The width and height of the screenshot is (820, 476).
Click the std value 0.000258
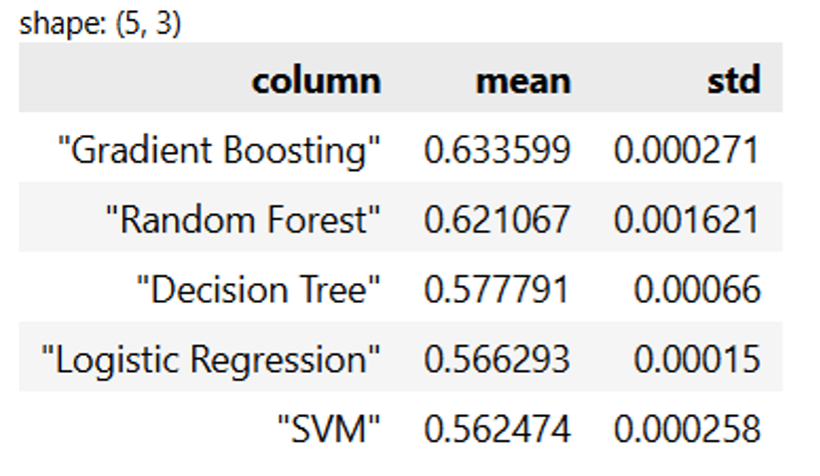(687, 430)
